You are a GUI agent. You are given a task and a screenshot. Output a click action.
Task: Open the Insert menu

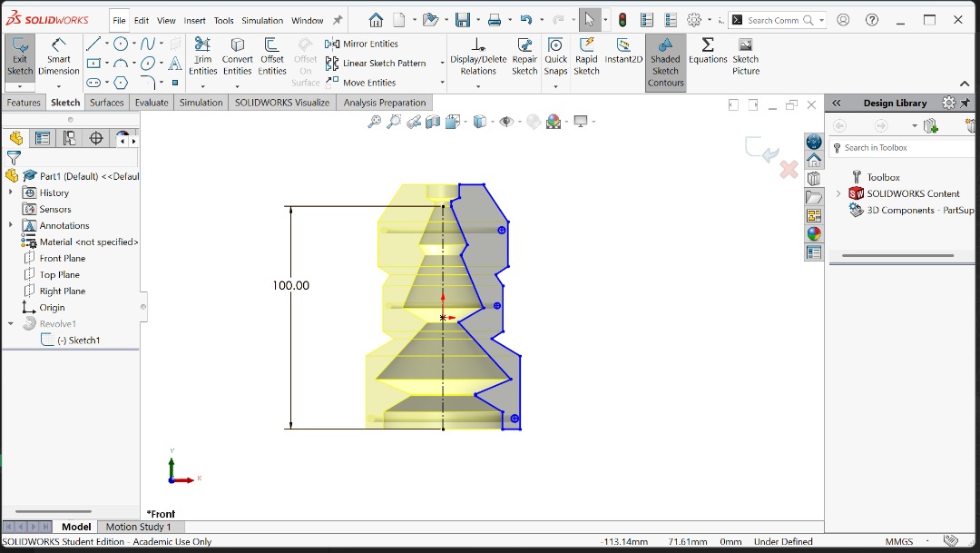click(194, 21)
